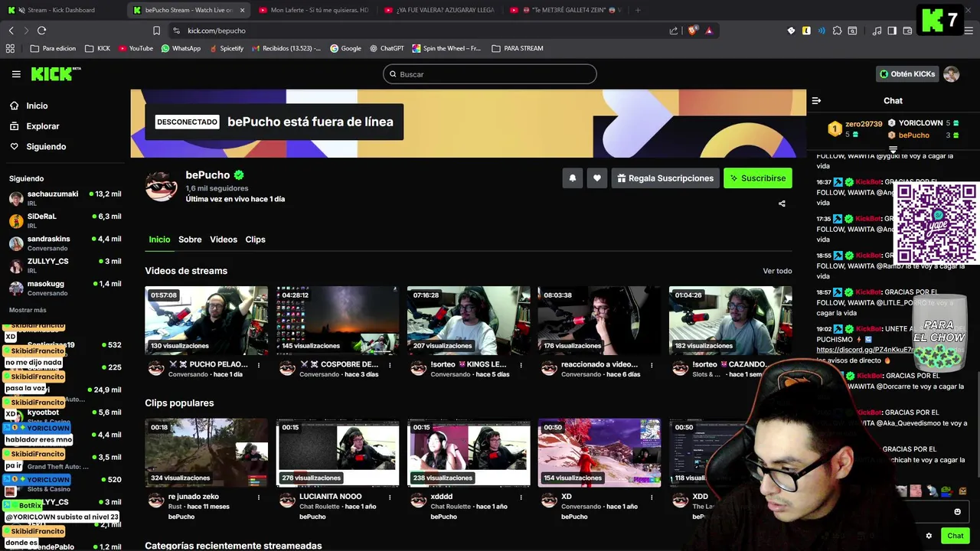
Task: Click the Buscar search field
Action: [490, 74]
